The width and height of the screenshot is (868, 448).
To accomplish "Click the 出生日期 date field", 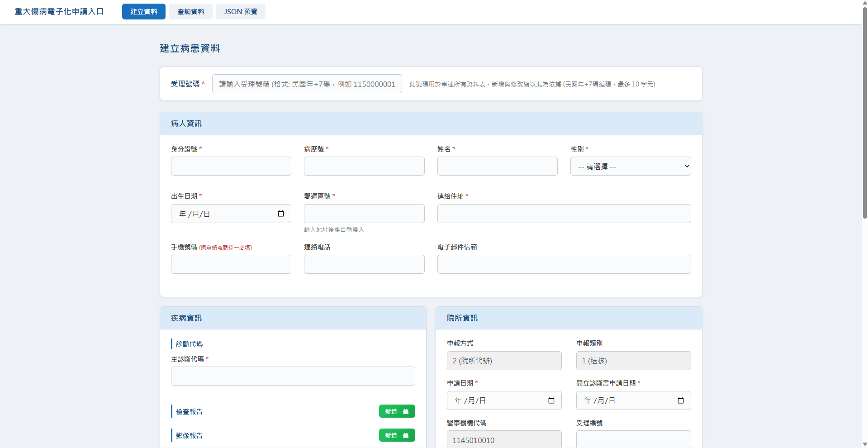I will (231, 214).
